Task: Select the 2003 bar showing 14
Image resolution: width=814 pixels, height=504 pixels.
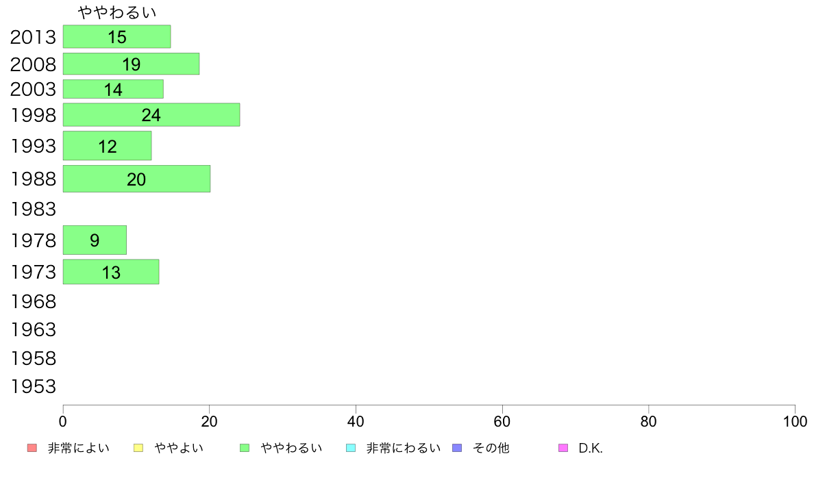Action: point(113,89)
